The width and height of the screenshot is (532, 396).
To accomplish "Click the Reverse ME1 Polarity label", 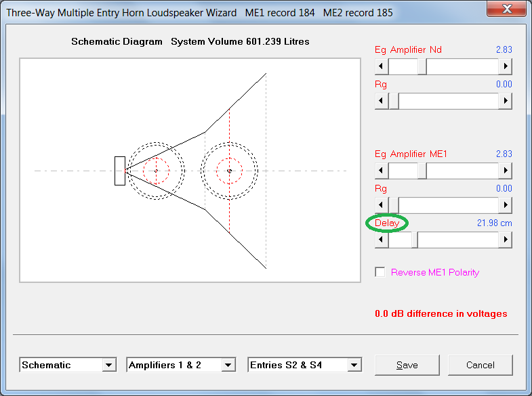I will click(435, 272).
